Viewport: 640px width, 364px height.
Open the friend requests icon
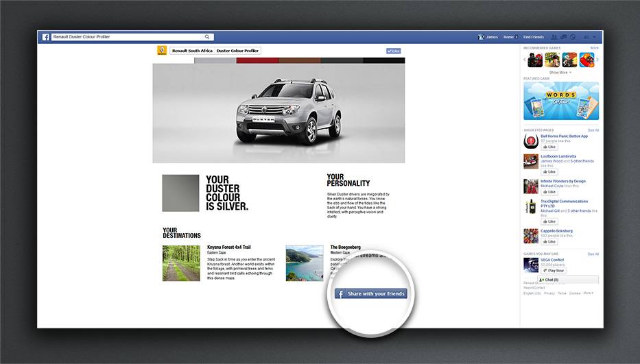pos(554,37)
